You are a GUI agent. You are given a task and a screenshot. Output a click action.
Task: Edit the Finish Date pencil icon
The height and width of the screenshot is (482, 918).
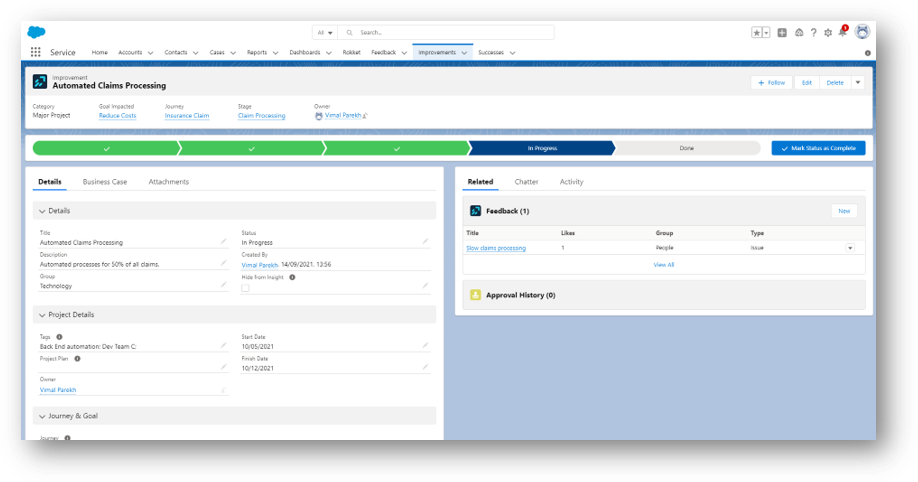425,367
